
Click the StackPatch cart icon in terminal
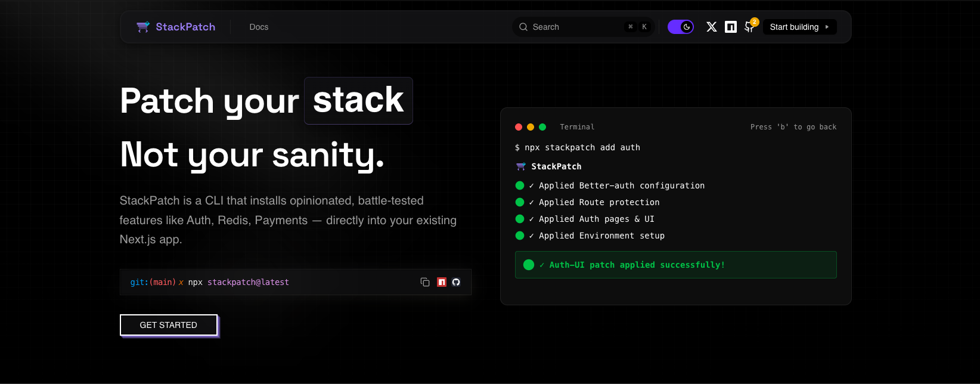521,166
